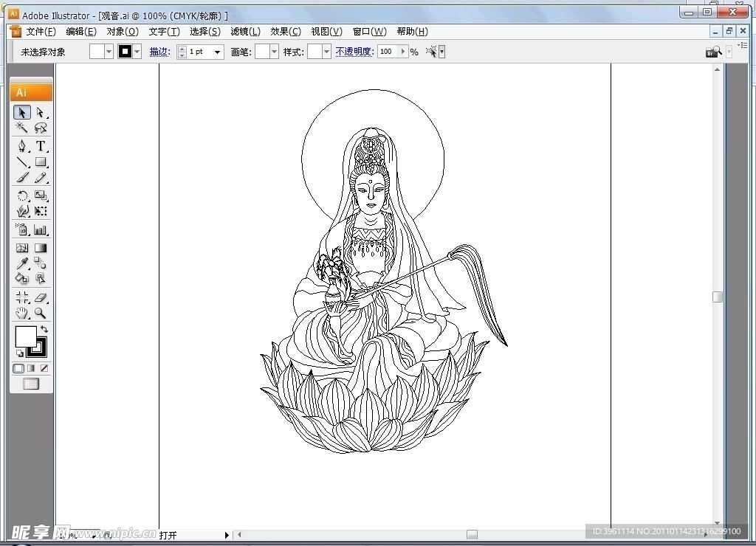Set paint mode to None button

(44, 369)
